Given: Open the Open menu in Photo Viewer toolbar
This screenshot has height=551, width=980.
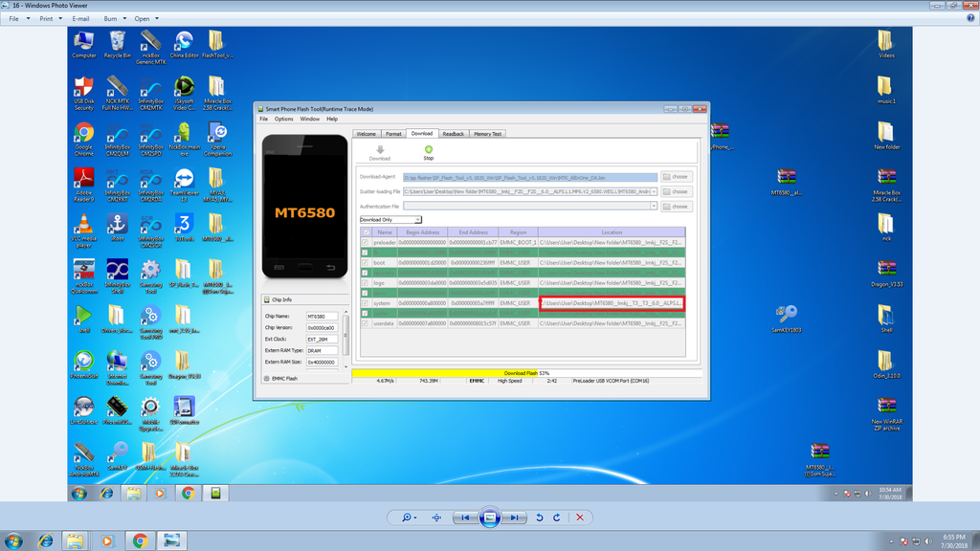Looking at the screenshot, I should tap(145, 18).
